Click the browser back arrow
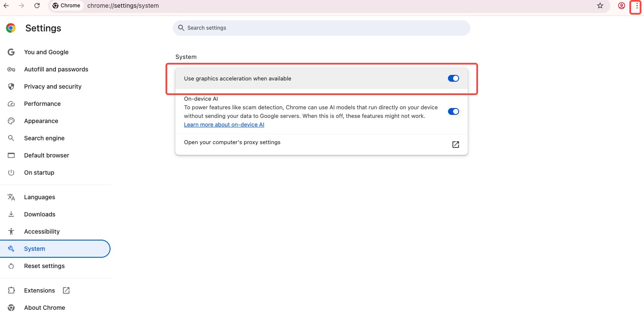The height and width of the screenshot is (324, 644). pos(6,6)
